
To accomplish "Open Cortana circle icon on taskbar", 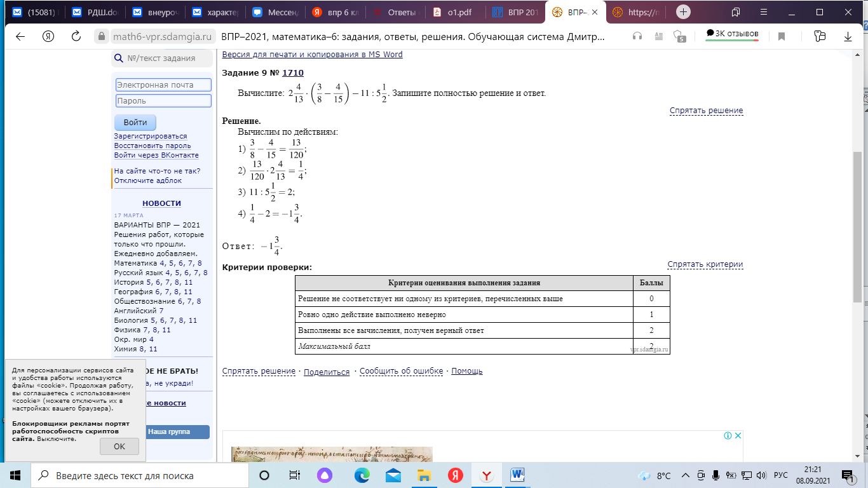I will [x=264, y=475].
